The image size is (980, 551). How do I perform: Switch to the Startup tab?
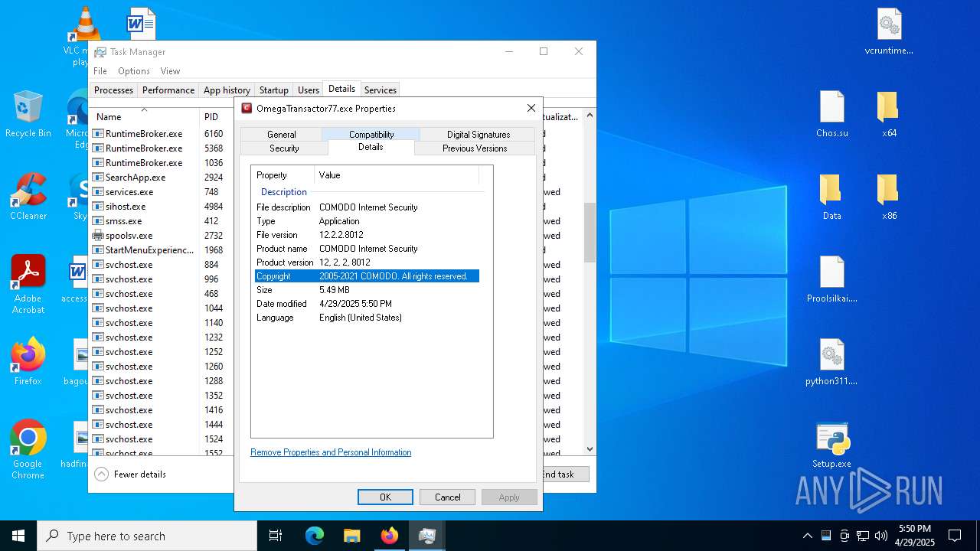coord(274,90)
